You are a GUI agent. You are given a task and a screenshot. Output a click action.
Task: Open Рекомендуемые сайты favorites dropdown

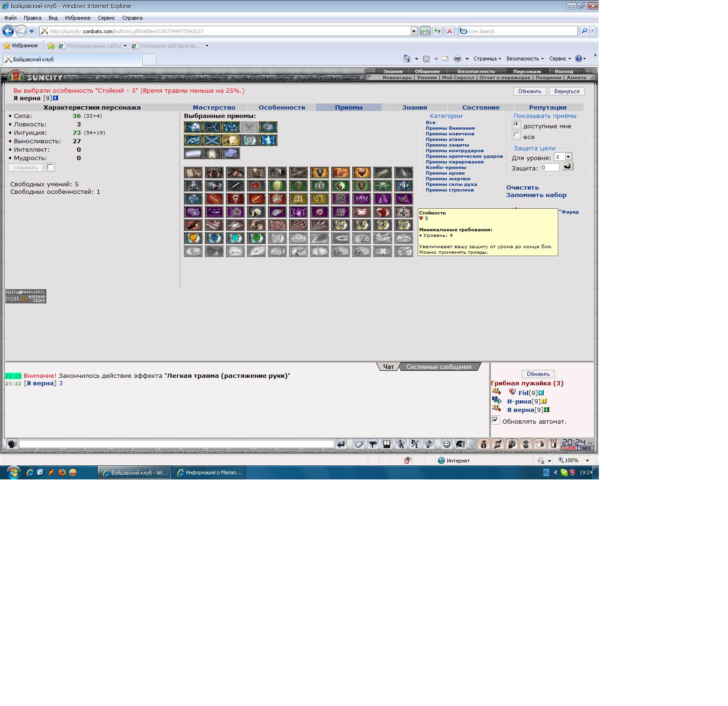click(x=125, y=46)
